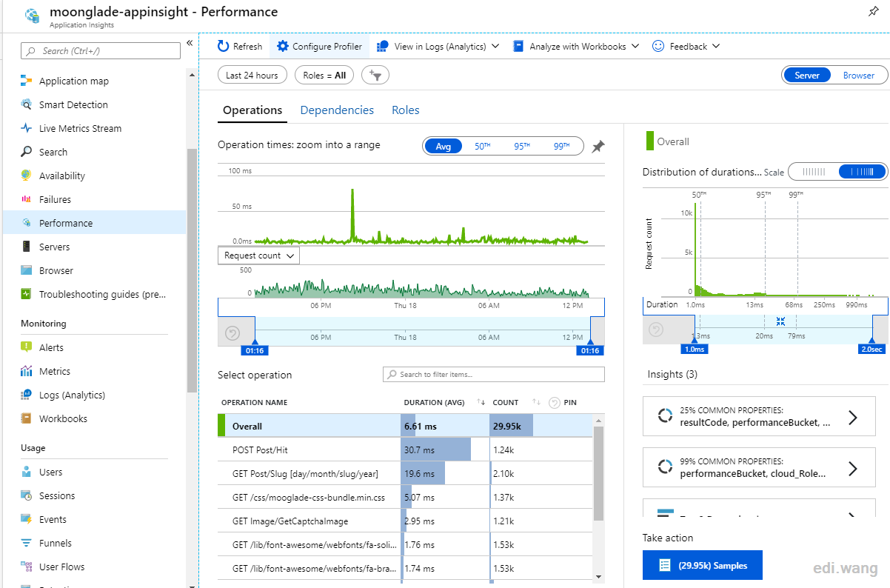
Task: Click the Last 24 hours time range button
Action: [252, 76]
